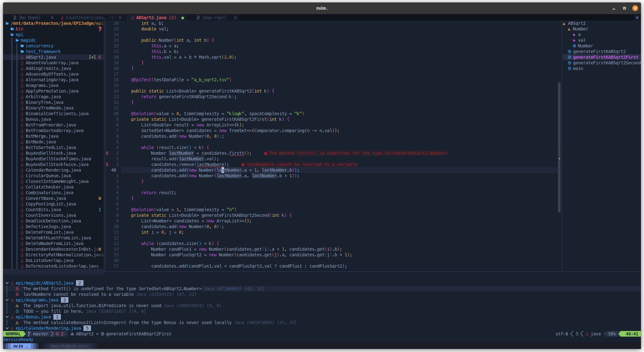The height and width of the screenshot is (352, 644).
Task: Open the concurrency folder in the file tree
Action: coord(39,46)
